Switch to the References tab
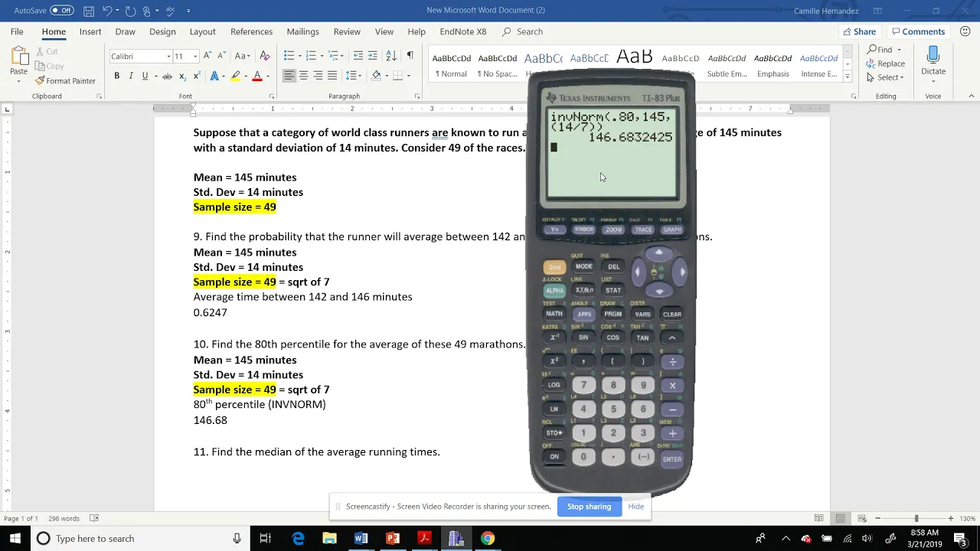 pos(252,31)
